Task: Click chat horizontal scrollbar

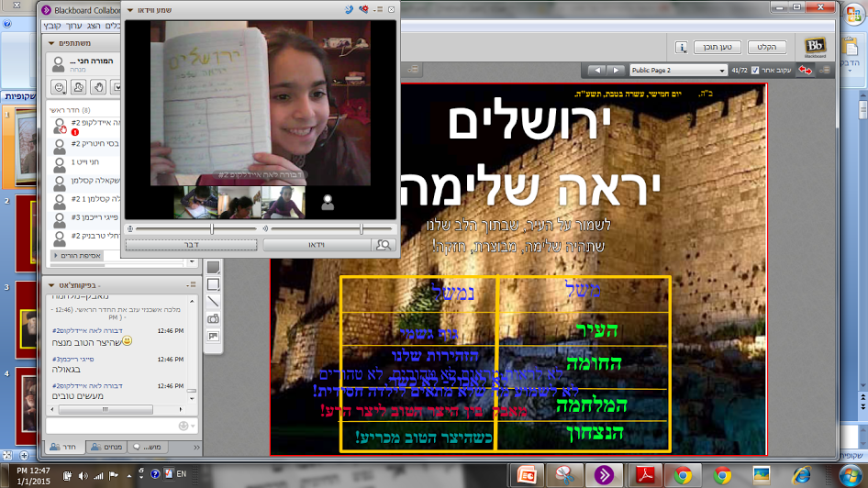Action: [x=106, y=409]
